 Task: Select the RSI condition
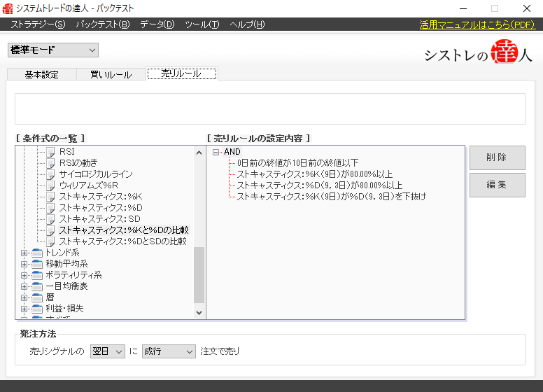click(67, 152)
